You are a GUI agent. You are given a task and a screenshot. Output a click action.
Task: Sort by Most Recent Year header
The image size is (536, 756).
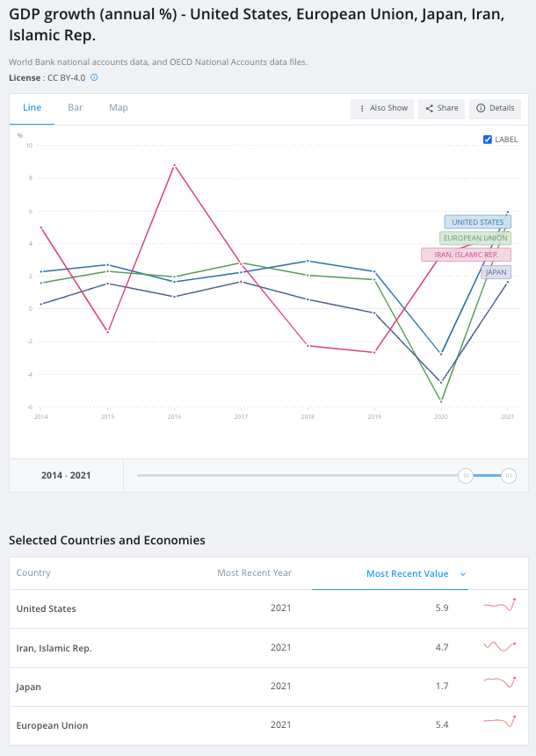click(x=254, y=572)
